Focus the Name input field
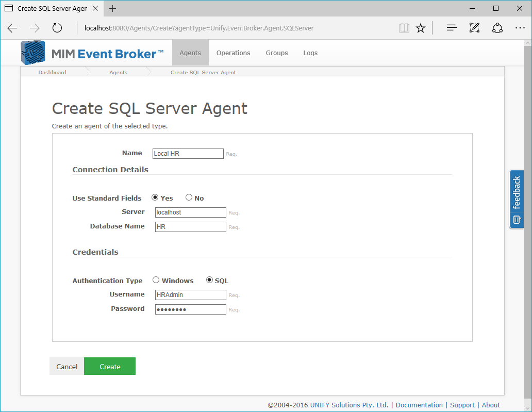This screenshot has height=412, width=532. (x=188, y=153)
